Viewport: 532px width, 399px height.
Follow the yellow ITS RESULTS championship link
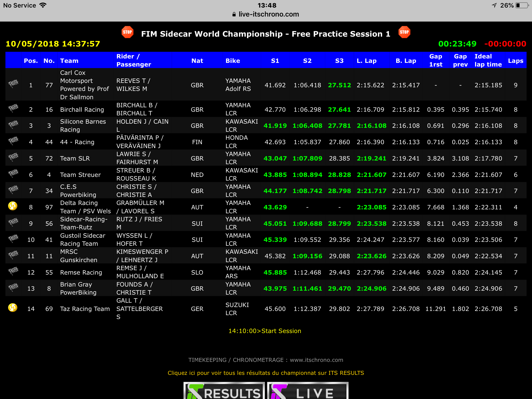click(266, 373)
